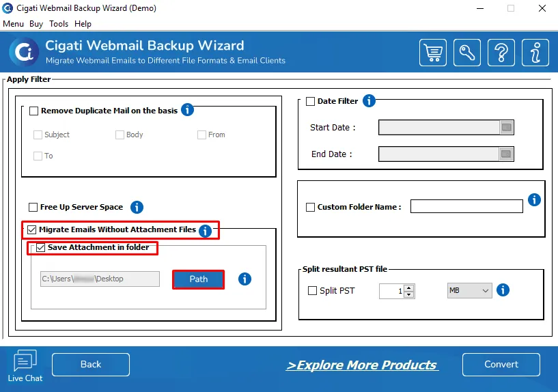The height and width of the screenshot is (392, 558).
Task: Click the Back button
Action: [91, 364]
